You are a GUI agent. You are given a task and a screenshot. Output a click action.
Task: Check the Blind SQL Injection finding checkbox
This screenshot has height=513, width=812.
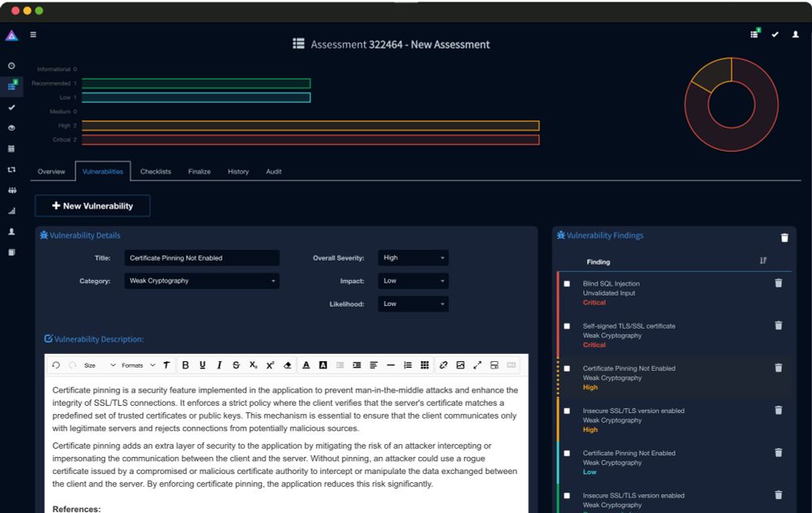(x=567, y=283)
